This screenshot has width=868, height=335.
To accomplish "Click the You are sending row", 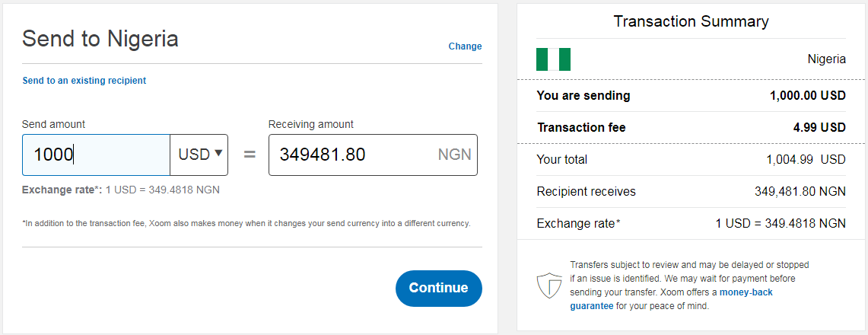I will [x=691, y=96].
